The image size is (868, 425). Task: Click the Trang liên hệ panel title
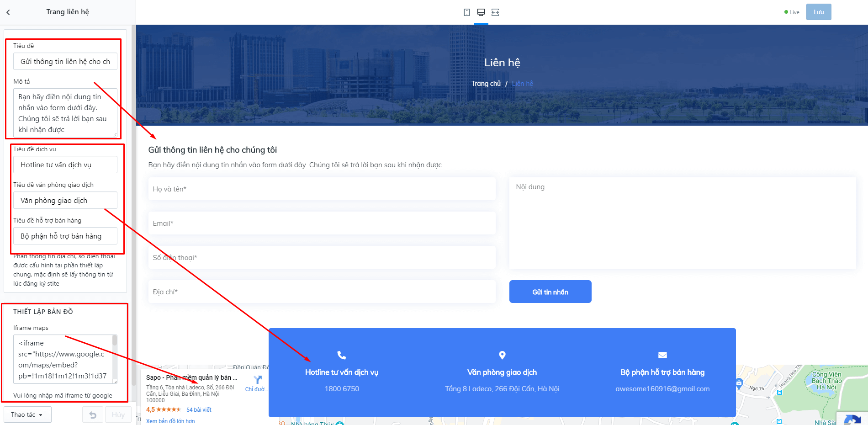click(x=68, y=12)
